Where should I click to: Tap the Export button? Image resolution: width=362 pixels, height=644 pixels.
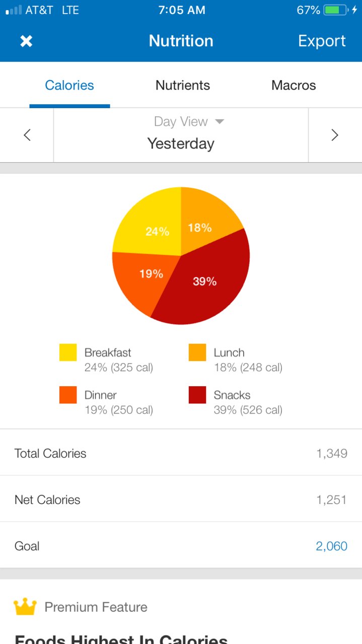pos(322,41)
